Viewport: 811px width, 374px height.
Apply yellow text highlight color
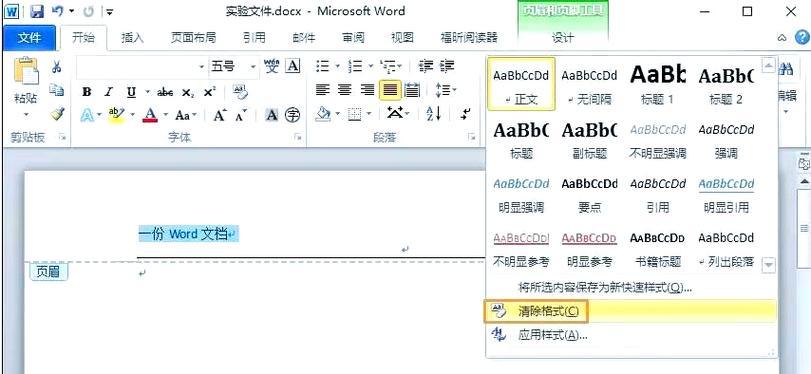117,115
